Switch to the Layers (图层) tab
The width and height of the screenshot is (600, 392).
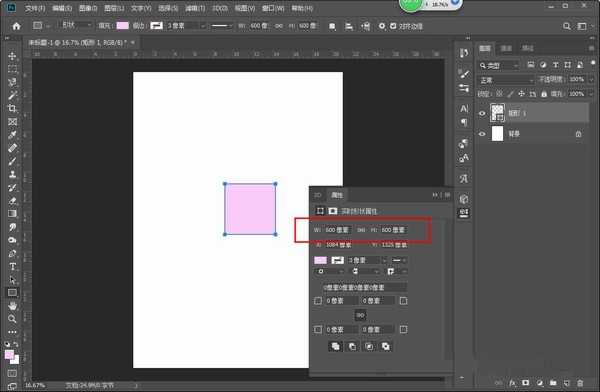485,48
